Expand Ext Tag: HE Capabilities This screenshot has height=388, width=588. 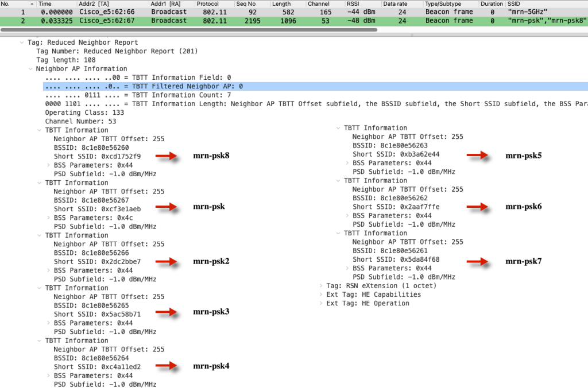tap(321, 294)
